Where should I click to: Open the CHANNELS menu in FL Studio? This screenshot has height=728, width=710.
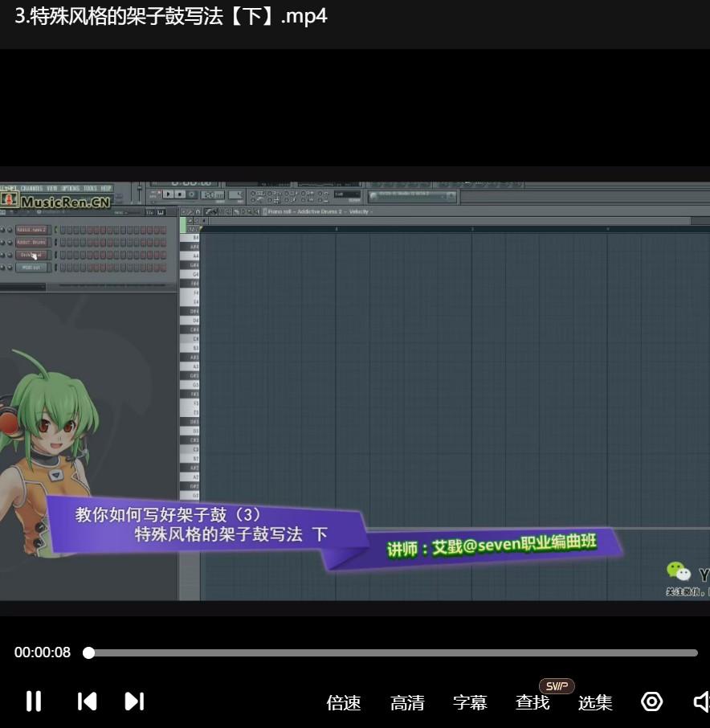pos(31,189)
